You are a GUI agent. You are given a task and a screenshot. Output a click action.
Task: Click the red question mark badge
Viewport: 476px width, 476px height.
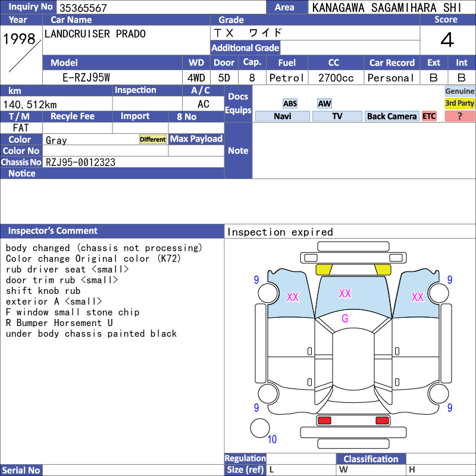459,116
